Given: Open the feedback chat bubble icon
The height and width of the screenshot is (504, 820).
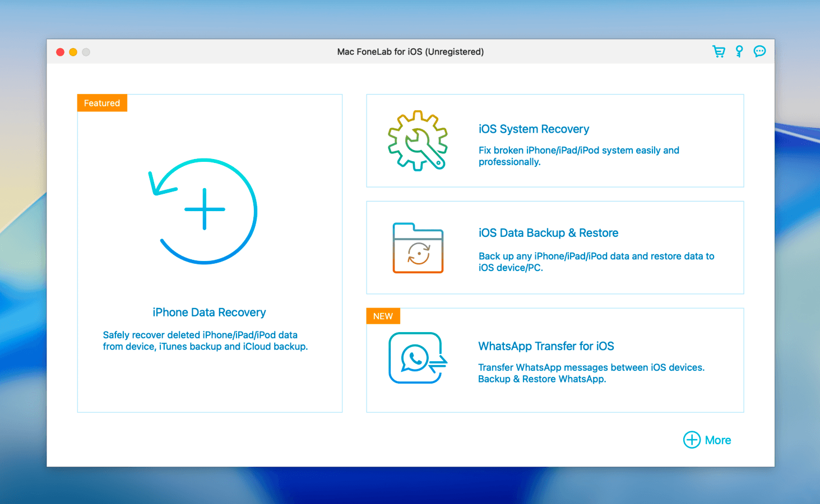Looking at the screenshot, I should click(x=759, y=51).
